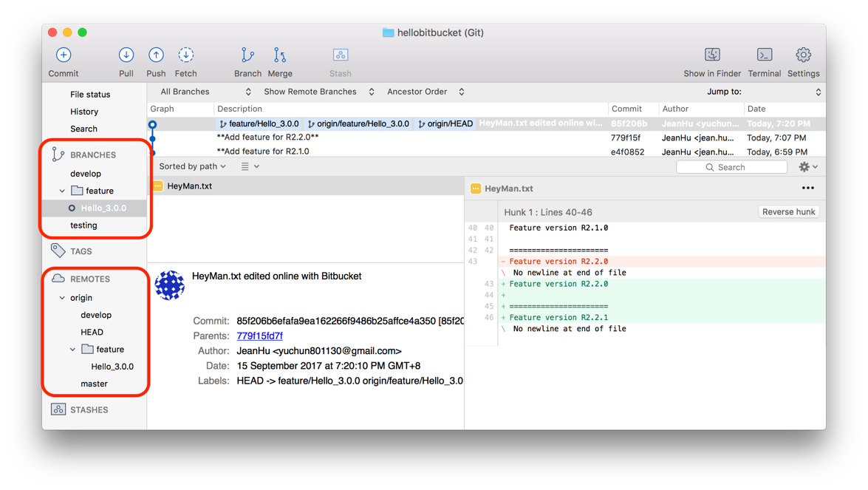Select the Add feature for R2.1.0 commit

487,152
